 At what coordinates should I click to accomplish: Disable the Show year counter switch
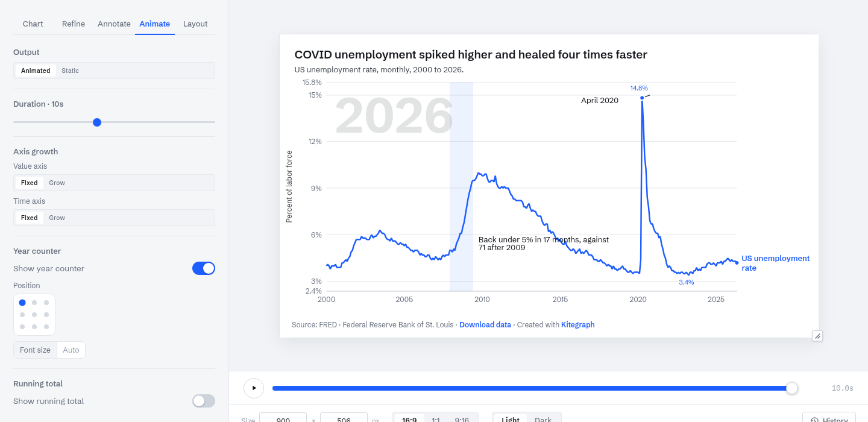tap(204, 268)
